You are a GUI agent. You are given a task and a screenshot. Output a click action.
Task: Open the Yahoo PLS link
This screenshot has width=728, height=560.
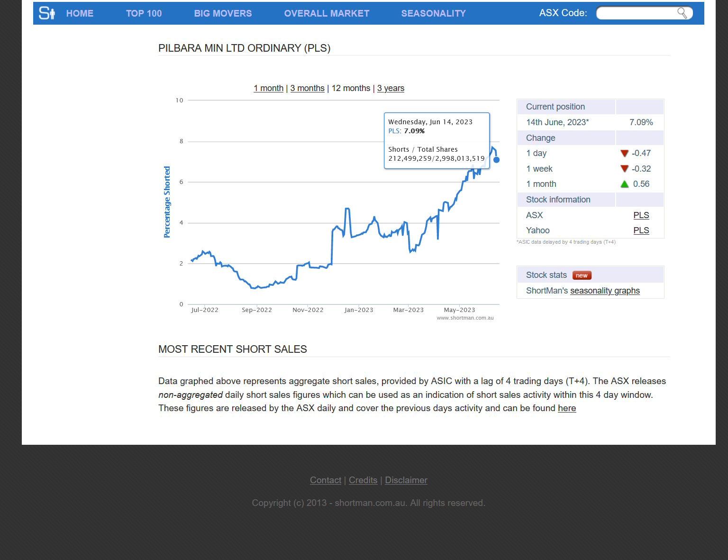coord(641,230)
